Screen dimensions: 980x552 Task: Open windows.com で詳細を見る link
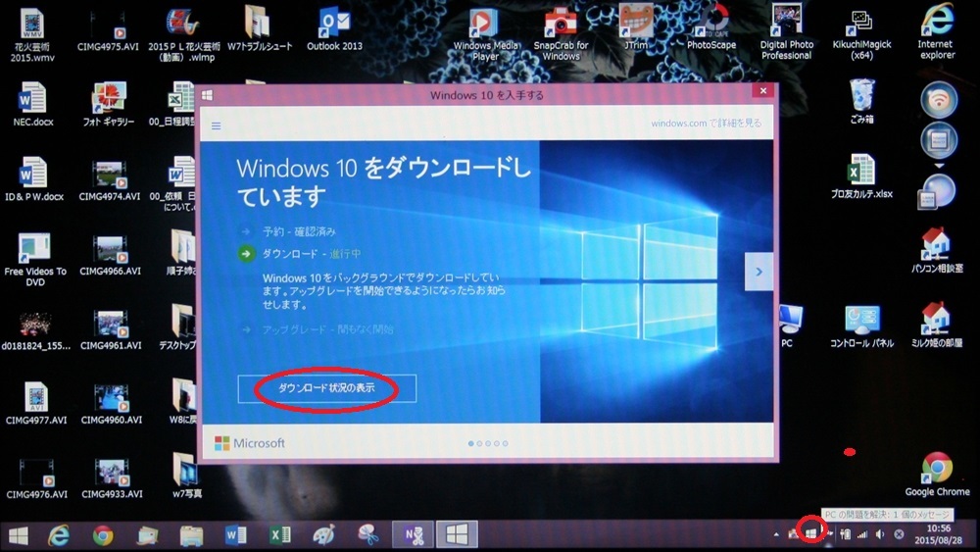coord(706,124)
